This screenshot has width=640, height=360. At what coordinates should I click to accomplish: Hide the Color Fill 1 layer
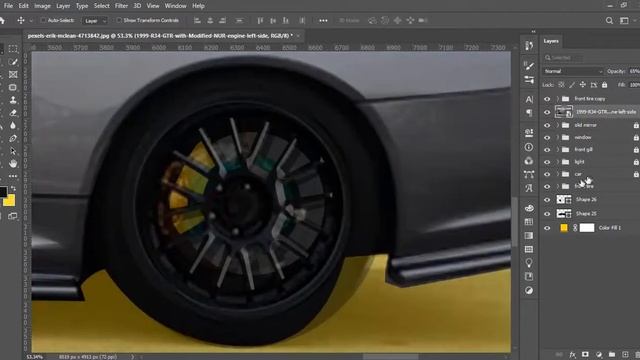coord(547,228)
